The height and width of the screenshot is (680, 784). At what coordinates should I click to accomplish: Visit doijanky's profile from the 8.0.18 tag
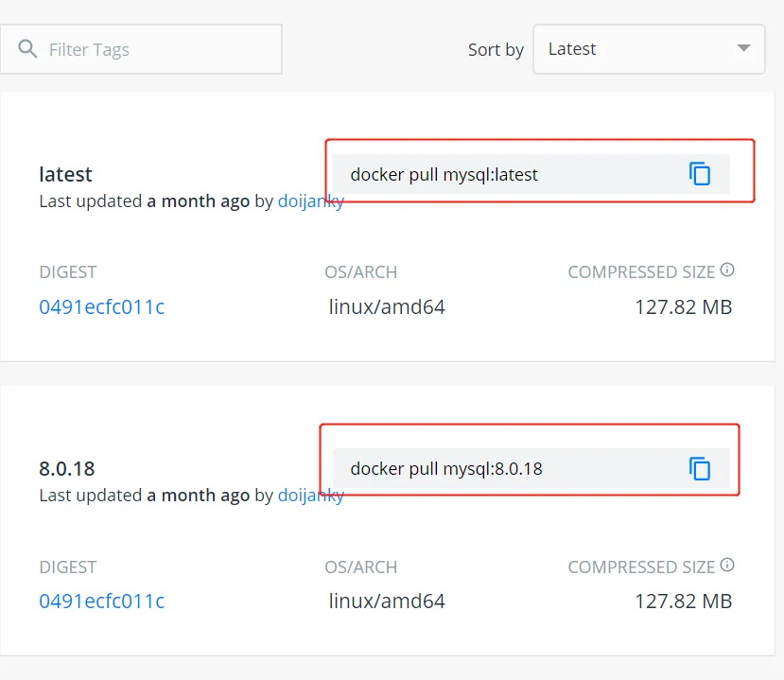coord(311,495)
